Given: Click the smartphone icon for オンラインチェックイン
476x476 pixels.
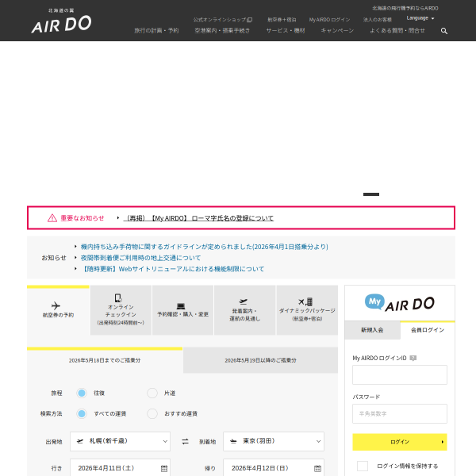Looking at the screenshot, I should pos(118,297).
